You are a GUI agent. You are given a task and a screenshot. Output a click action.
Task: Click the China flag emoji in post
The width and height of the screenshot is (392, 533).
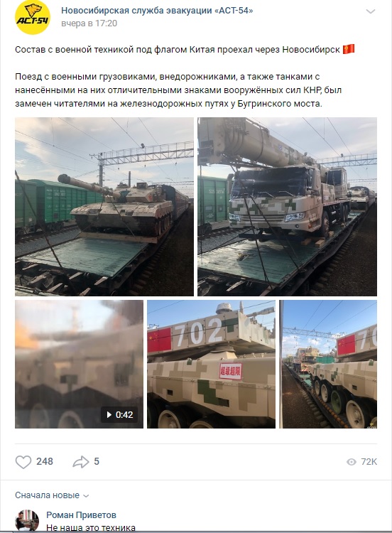click(x=349, y=49)
